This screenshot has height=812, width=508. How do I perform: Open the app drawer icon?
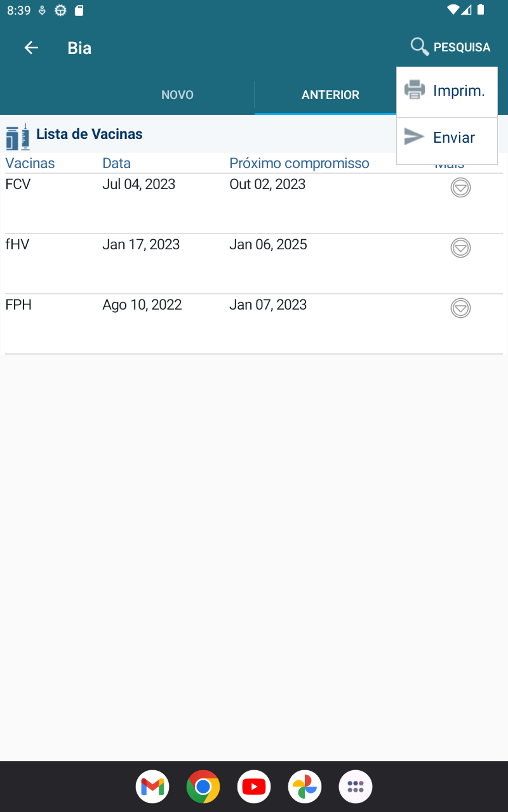click(x=356, y=787)
